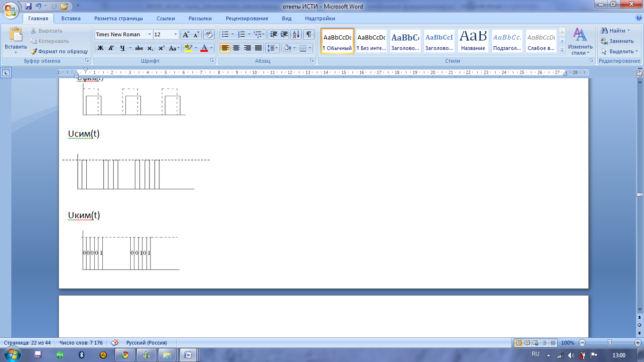Switch to Рецензирование tab
Screen dimensions: 644x362
(x=247, y=18)
